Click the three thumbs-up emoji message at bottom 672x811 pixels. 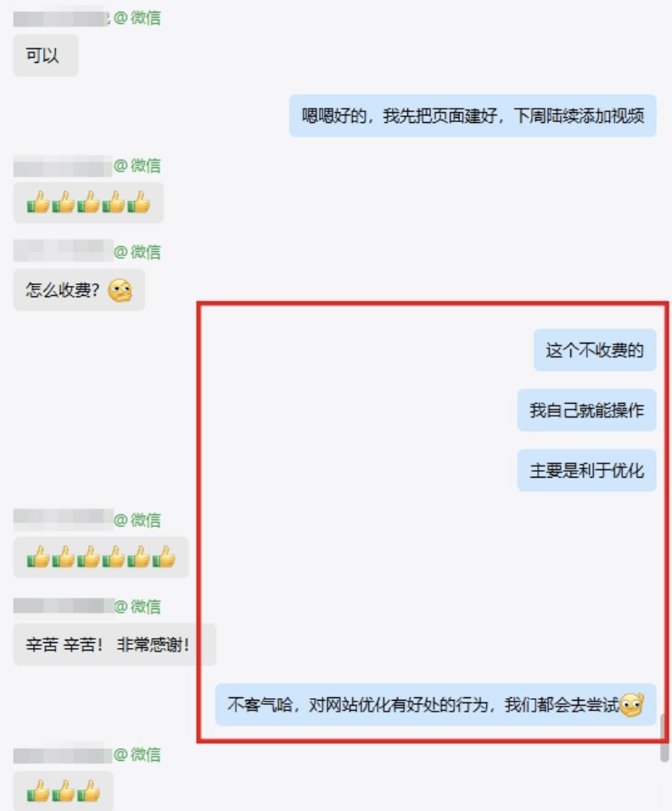[x=63, y=791]
